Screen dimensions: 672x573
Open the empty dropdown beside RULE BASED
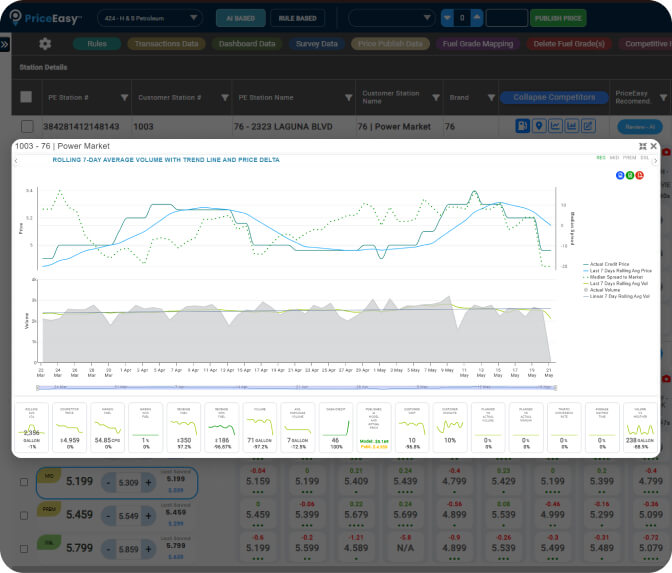391,18
